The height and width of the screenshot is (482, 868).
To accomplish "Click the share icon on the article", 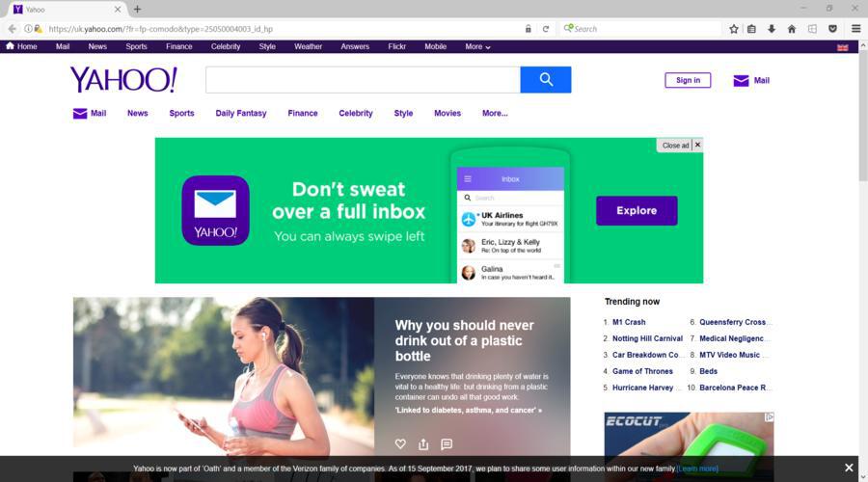I will click(423, 443).
